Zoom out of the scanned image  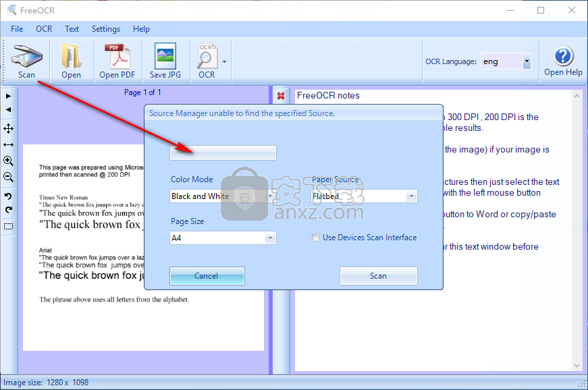[8, 177]
